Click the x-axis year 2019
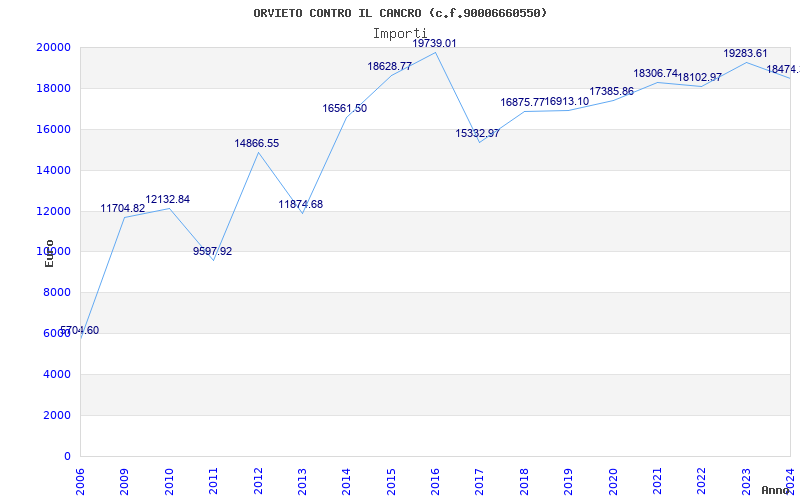The height and width of the screenshot is (500, 800). pyautogui.click(x=568, y=482)
